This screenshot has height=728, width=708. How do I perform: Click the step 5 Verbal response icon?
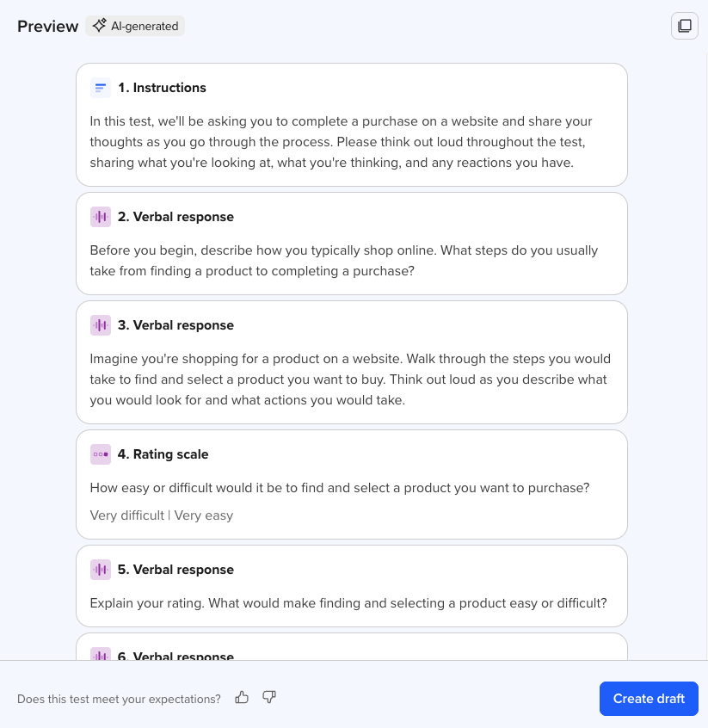click(x=101, y=570)
